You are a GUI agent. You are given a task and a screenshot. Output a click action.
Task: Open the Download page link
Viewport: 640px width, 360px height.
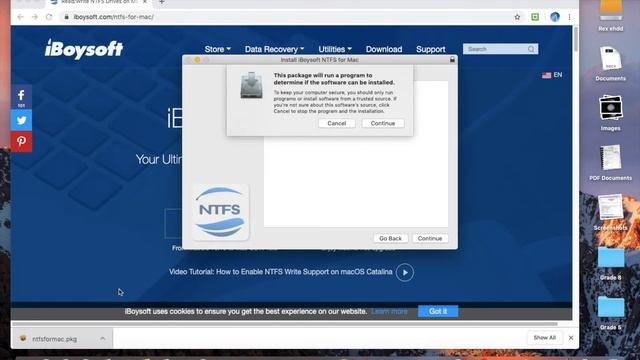[x=384, y=49]
